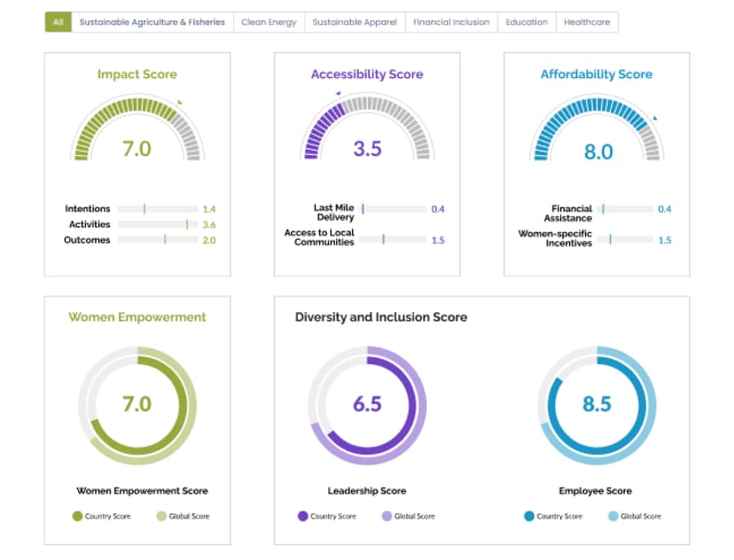Click the Employee Score 8.5 donut chart

(597, 405)
